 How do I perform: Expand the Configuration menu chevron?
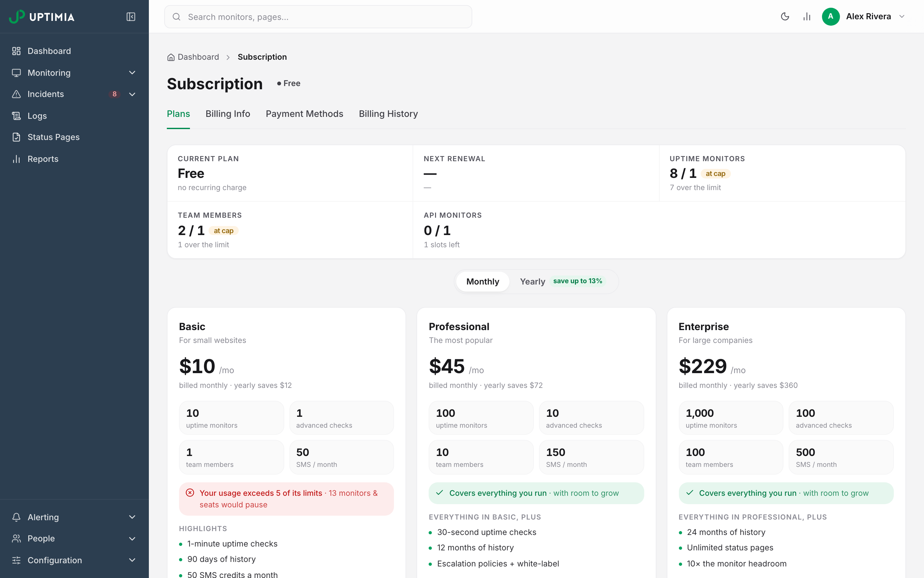point(132,560)
